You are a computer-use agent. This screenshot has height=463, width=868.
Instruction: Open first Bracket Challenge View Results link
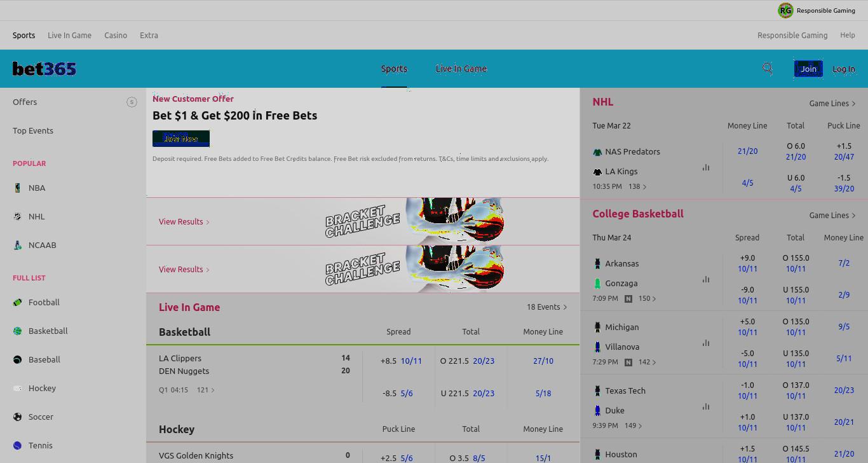184,221
